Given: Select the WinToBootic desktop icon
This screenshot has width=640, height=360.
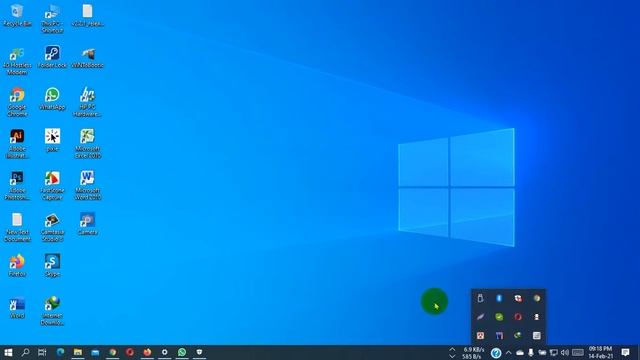Looking at the screenshot, I should pyautogui.click(x=87, y=57).
